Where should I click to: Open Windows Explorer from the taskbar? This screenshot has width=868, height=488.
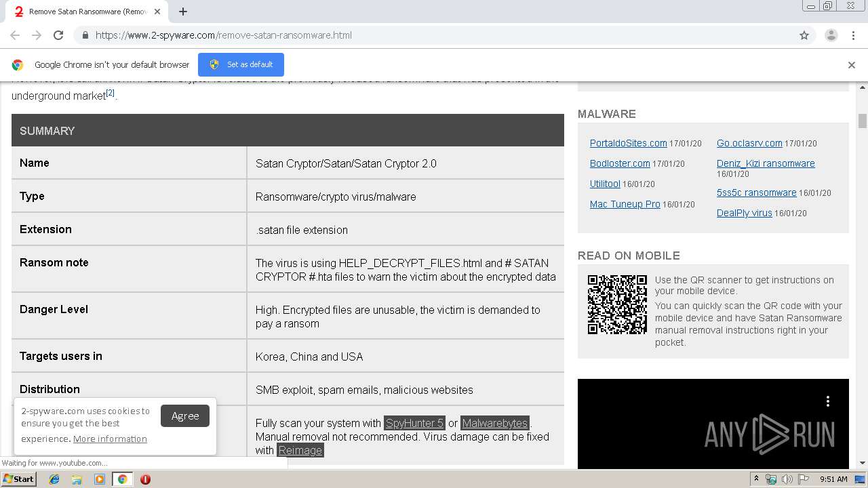(77, 479)
